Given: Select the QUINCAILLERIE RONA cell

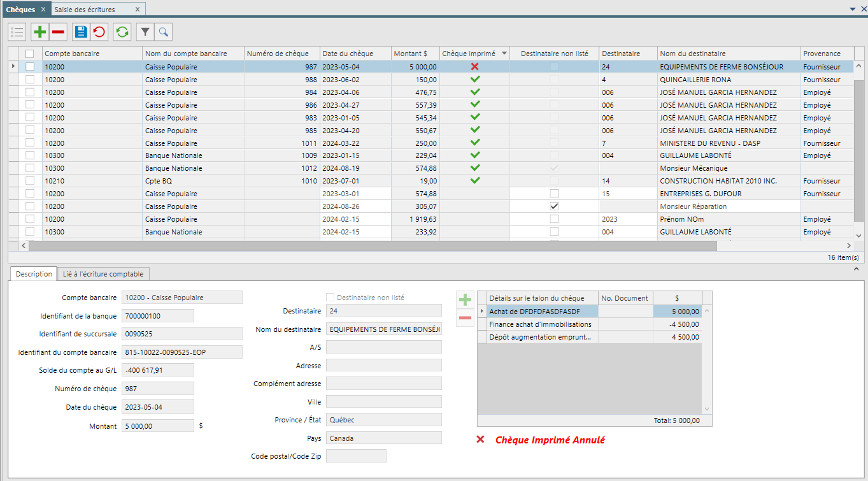Looking at the screenshot, I should tap(729, 80).
